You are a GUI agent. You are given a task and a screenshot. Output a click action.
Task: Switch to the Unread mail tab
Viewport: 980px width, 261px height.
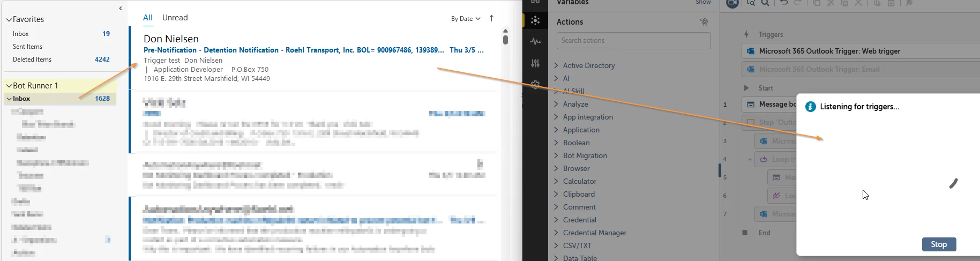pos(175,18)
